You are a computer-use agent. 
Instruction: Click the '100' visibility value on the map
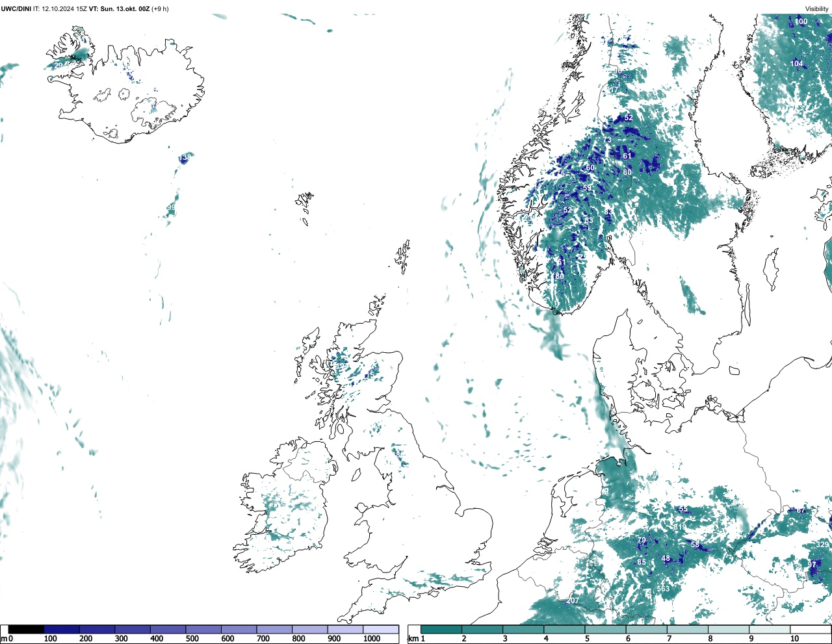point(801,21)
